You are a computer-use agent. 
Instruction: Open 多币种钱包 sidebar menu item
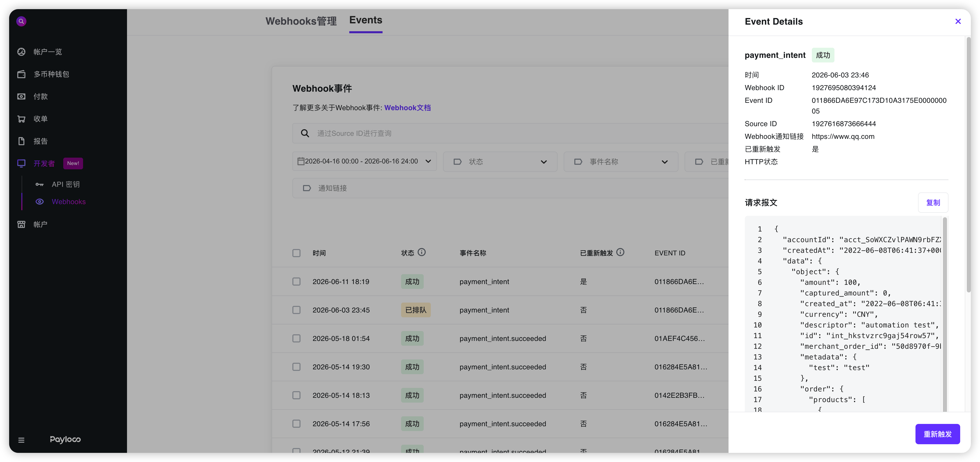coord(51,74)
